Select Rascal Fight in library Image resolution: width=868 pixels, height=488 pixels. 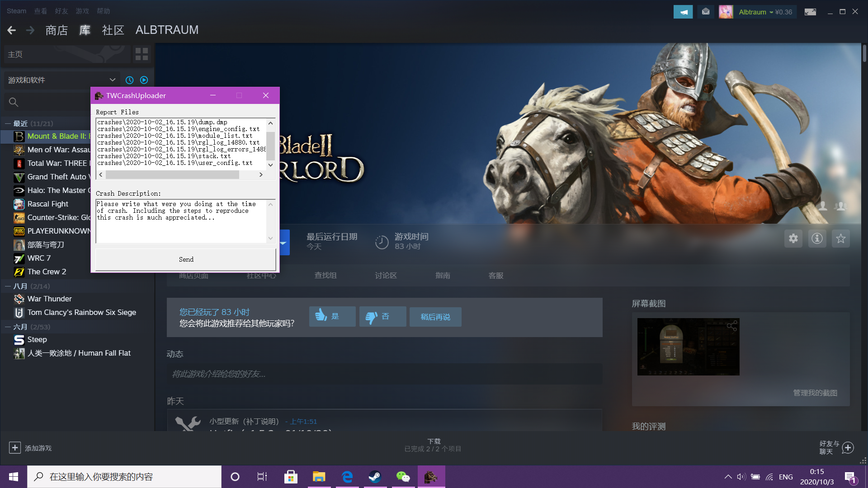click(47, 204)
